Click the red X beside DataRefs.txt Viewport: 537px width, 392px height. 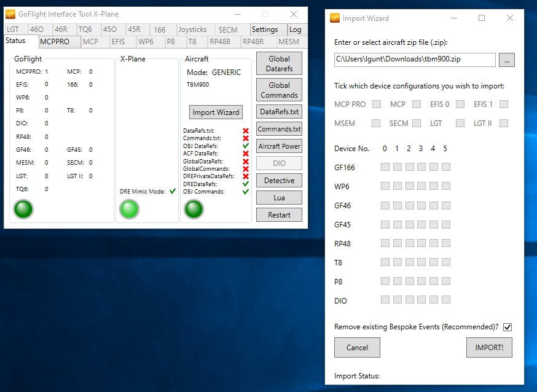[x=246, y=131]
